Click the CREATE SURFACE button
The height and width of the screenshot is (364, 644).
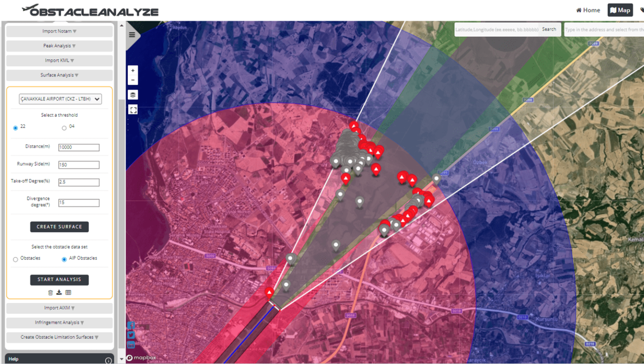[x=59, y=227]
